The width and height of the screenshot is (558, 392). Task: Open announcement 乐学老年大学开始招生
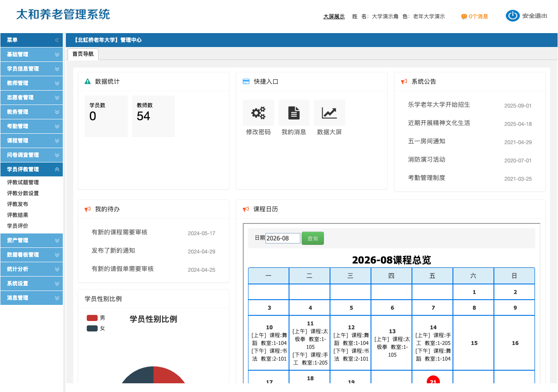coord(439,105)
